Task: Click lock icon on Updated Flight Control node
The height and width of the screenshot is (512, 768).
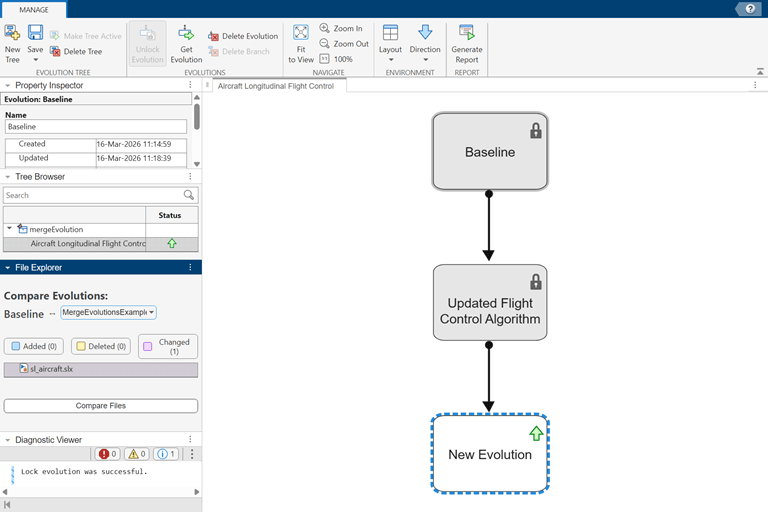Action: (x=536, y=282)
